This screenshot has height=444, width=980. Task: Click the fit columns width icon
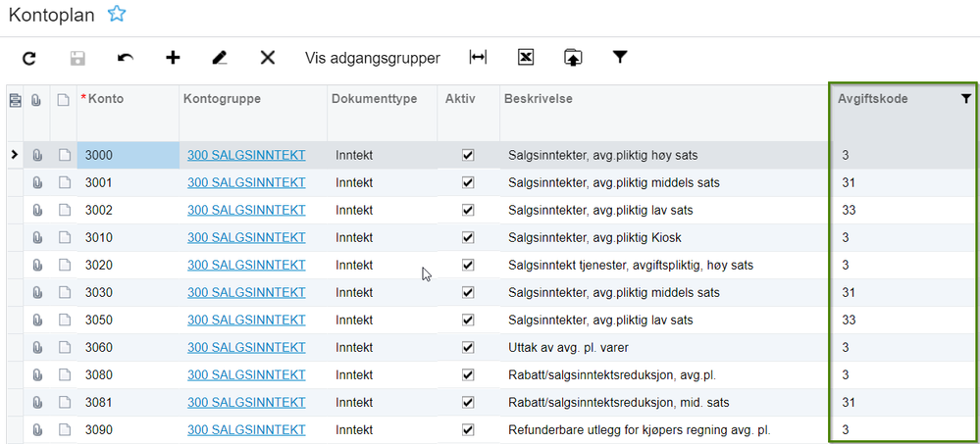[x=478, y=58]
